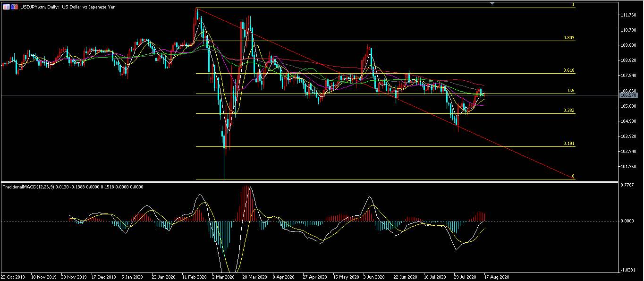Click the 110.780 price on the scale

(629, 30)
